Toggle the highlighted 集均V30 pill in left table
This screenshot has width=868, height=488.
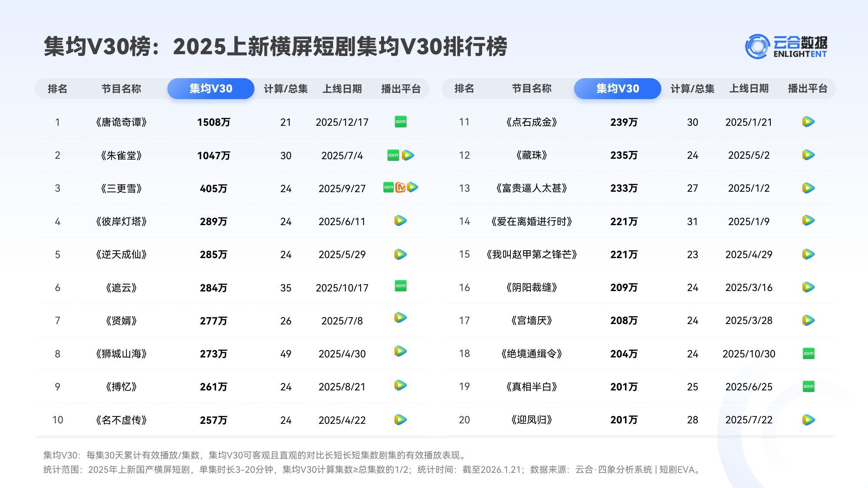210,88
